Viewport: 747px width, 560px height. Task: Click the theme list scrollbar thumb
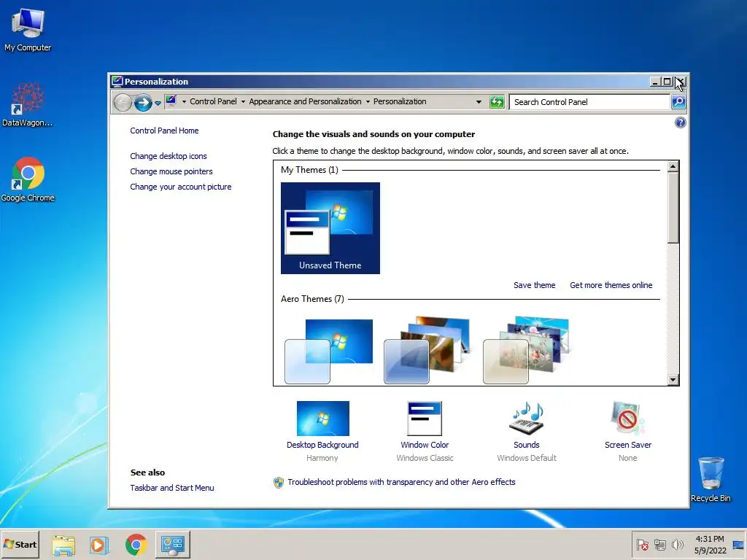[x=673, y=208]
